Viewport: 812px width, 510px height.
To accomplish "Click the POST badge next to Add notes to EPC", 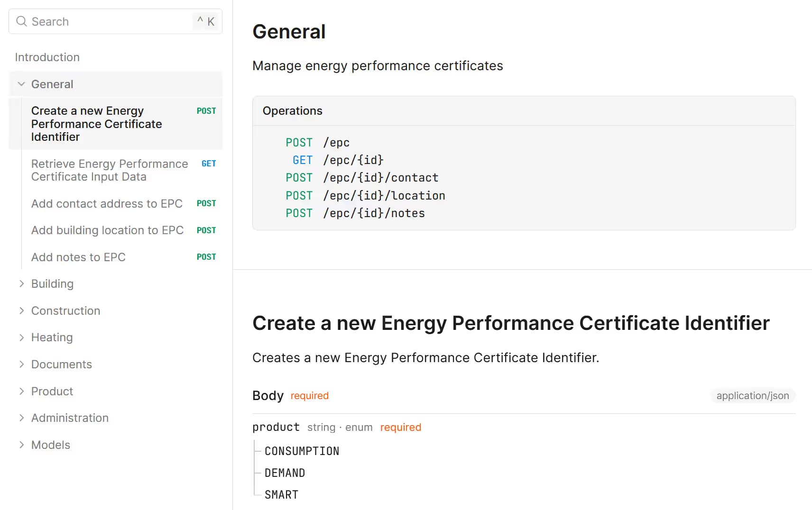I will [206, 257].
